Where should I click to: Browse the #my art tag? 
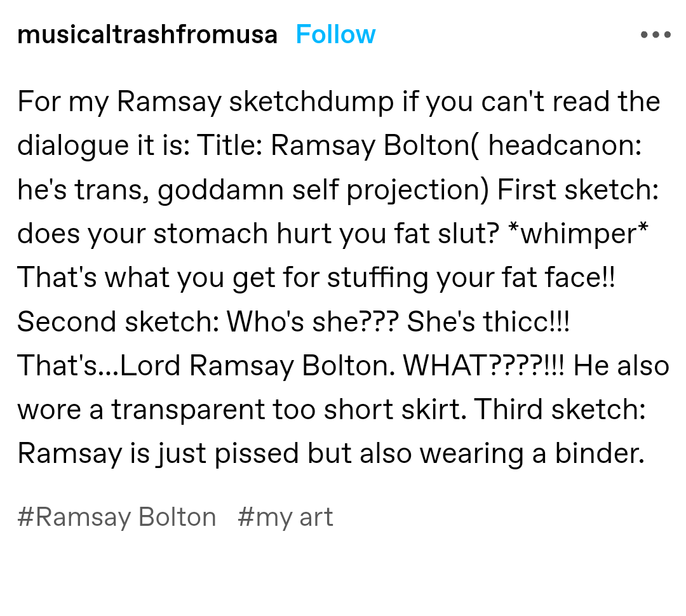[285, 517]
